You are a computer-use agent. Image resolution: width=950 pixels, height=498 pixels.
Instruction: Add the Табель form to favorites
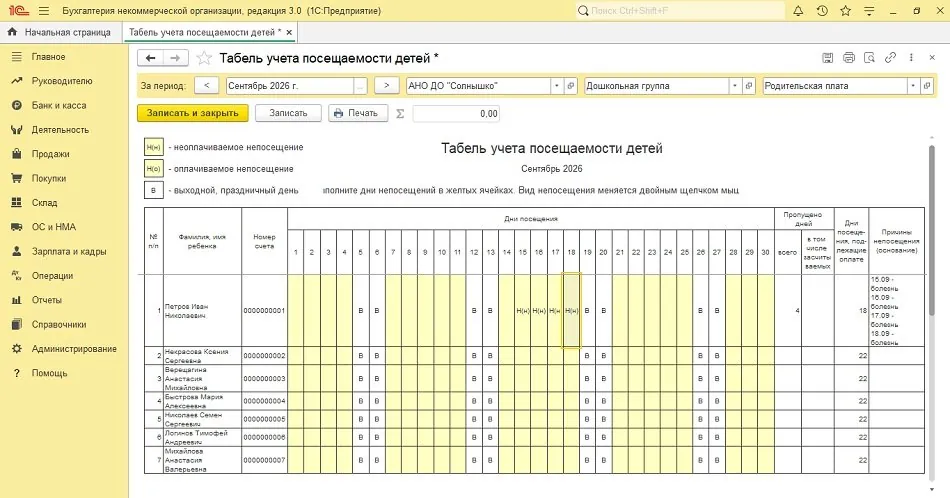pos(204,58)
